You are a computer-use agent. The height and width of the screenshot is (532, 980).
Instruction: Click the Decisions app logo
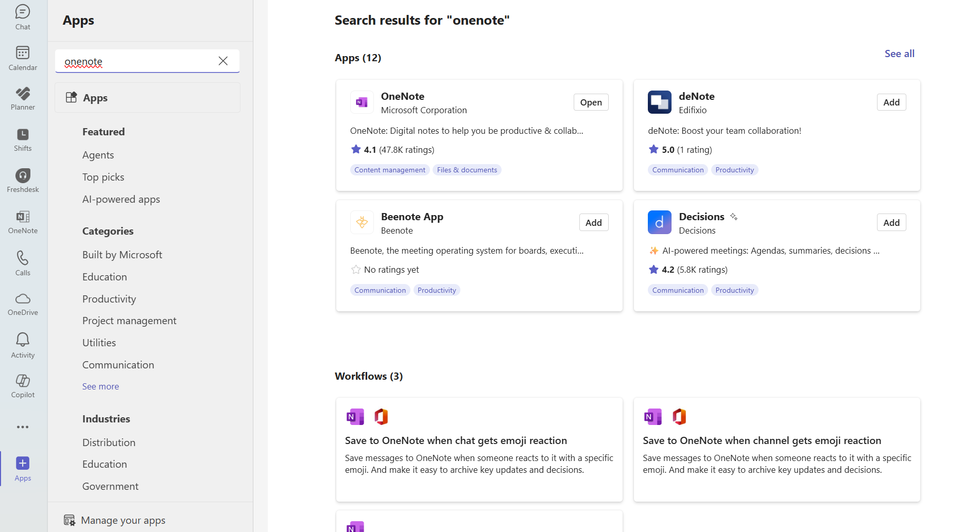[x=660, y=222]
